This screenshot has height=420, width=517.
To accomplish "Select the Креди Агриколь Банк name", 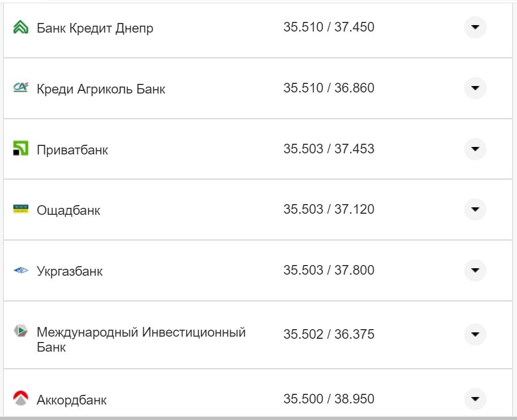I will (x=101, y=89).
